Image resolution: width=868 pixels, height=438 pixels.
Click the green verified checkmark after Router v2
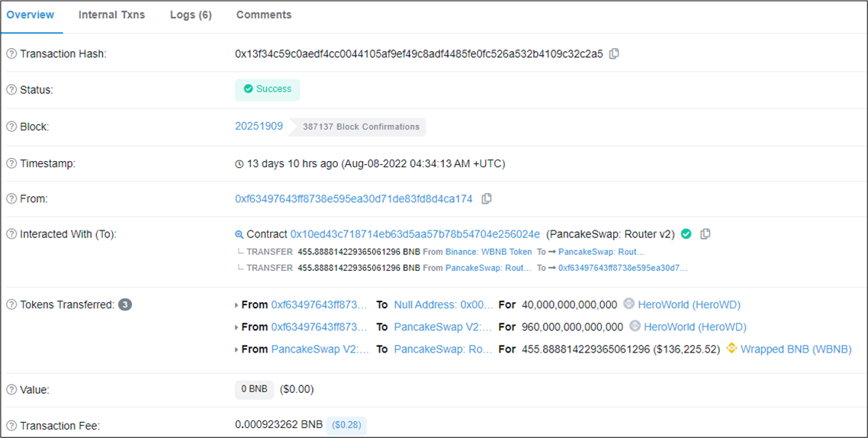(686, 233)
